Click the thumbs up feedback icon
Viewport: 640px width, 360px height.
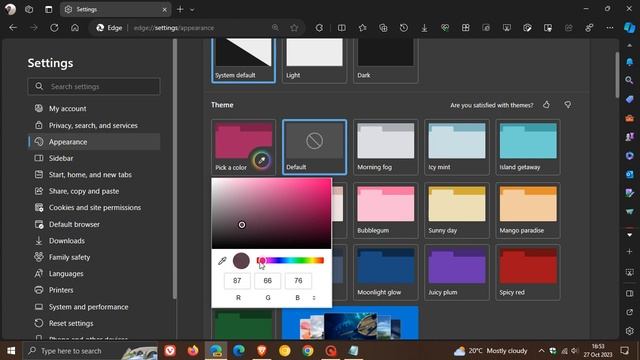(547, 105)
